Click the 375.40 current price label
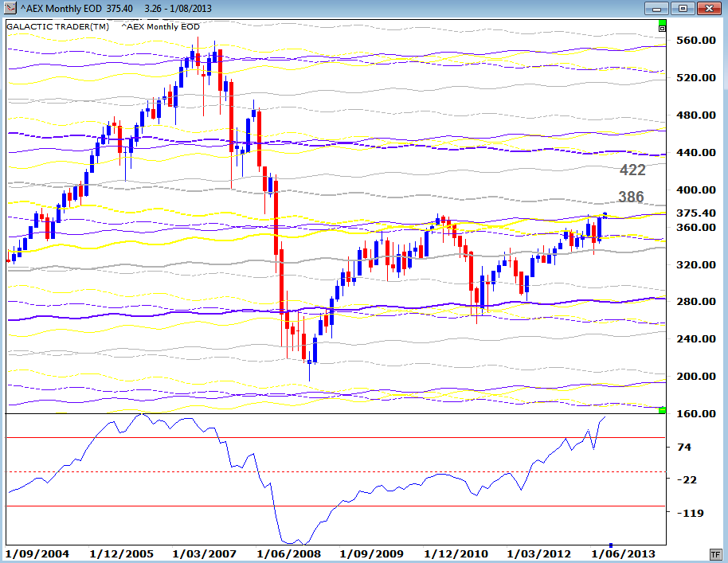The image size is (728, 563). tap(696, 213)
